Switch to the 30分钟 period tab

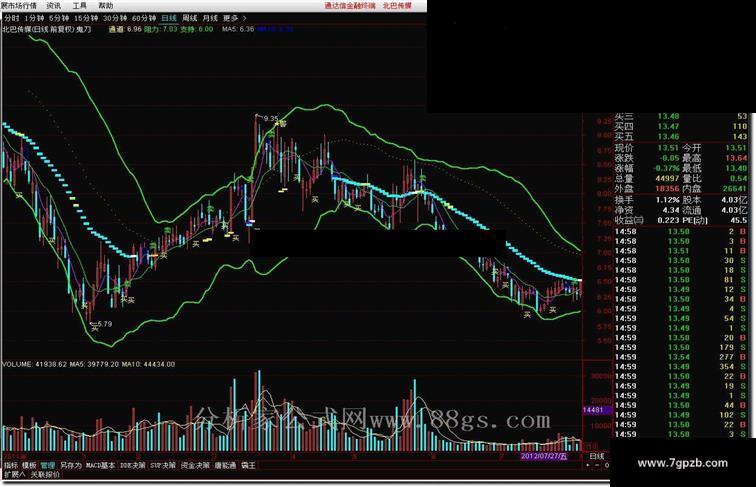(x=115, y=18)
